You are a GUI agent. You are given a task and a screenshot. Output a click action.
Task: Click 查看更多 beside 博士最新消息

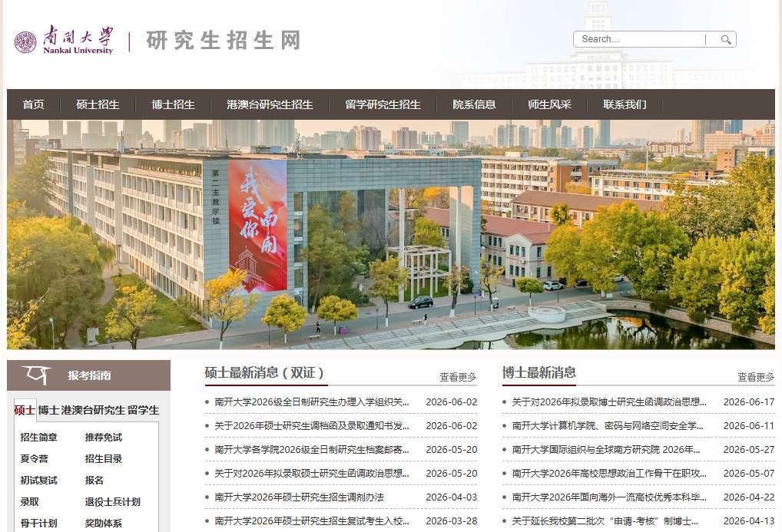[756, 377]
